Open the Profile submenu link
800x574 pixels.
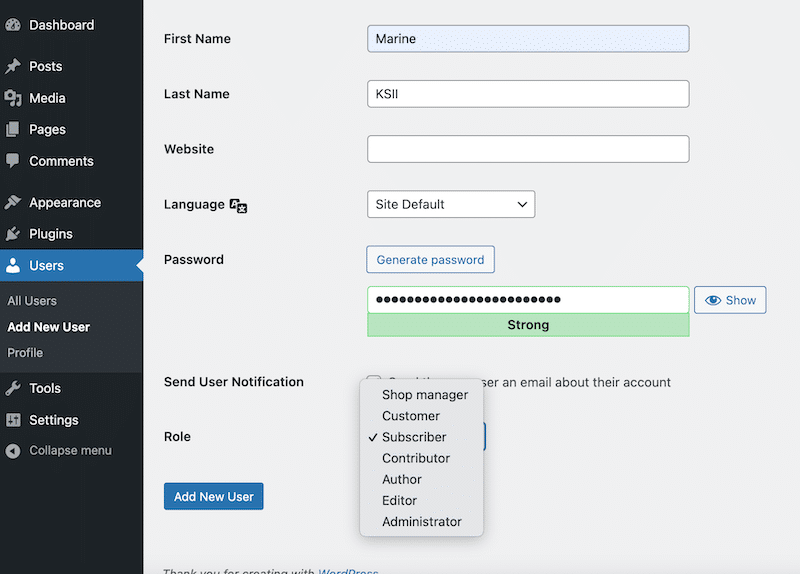point(25,353)
